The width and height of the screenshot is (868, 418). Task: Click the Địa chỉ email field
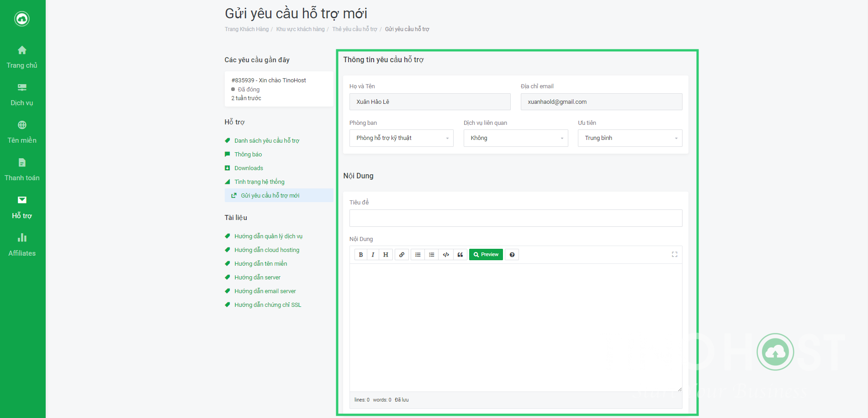(x=602, y=102)
